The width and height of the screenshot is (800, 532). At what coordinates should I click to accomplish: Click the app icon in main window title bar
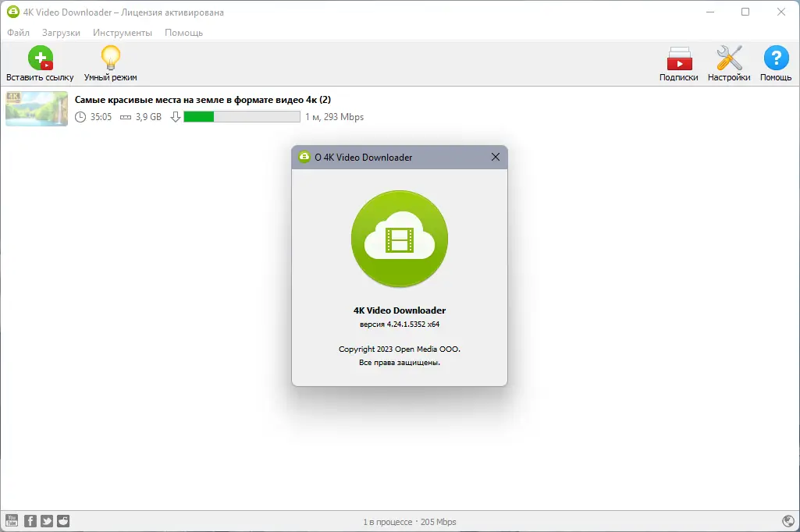click(12, 12)
